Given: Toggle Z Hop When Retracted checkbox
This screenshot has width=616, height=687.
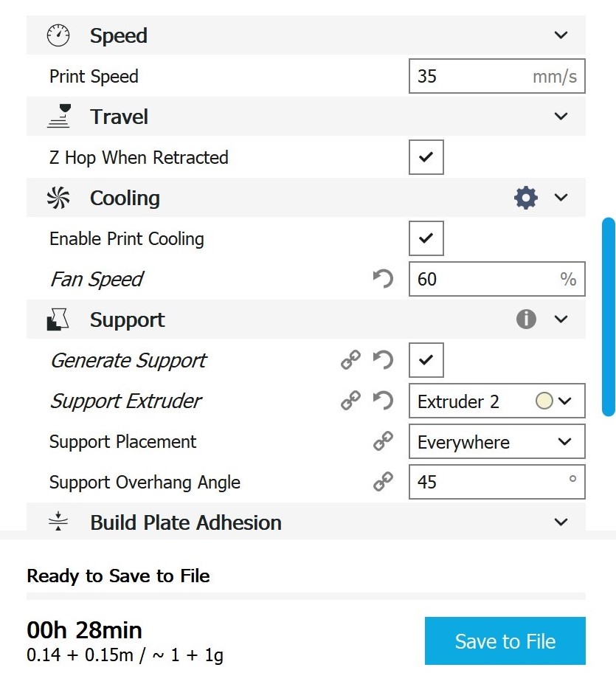Looking at the screenshot, I should click(426, 157).
